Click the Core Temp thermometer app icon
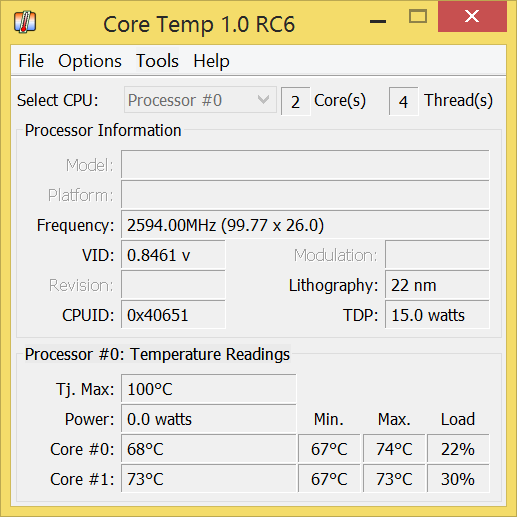Screen dimensions: 517x517 [x=25, y=22]
